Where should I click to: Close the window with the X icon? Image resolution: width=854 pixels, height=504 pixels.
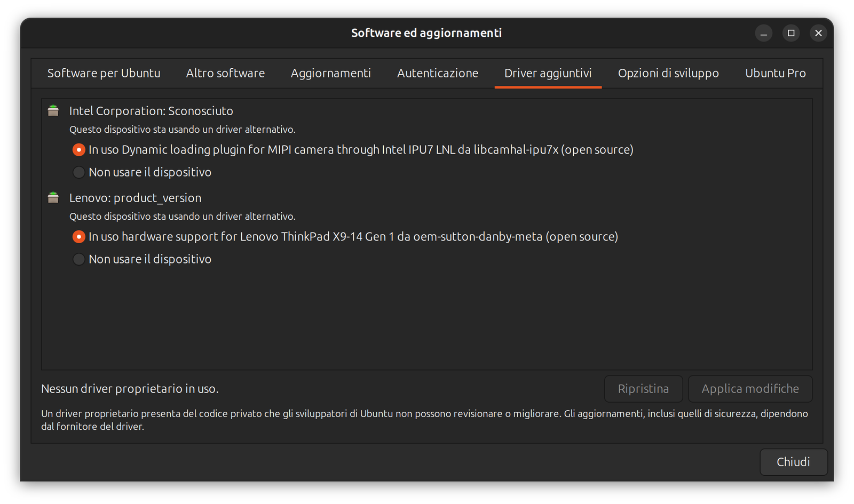(818, 33)
